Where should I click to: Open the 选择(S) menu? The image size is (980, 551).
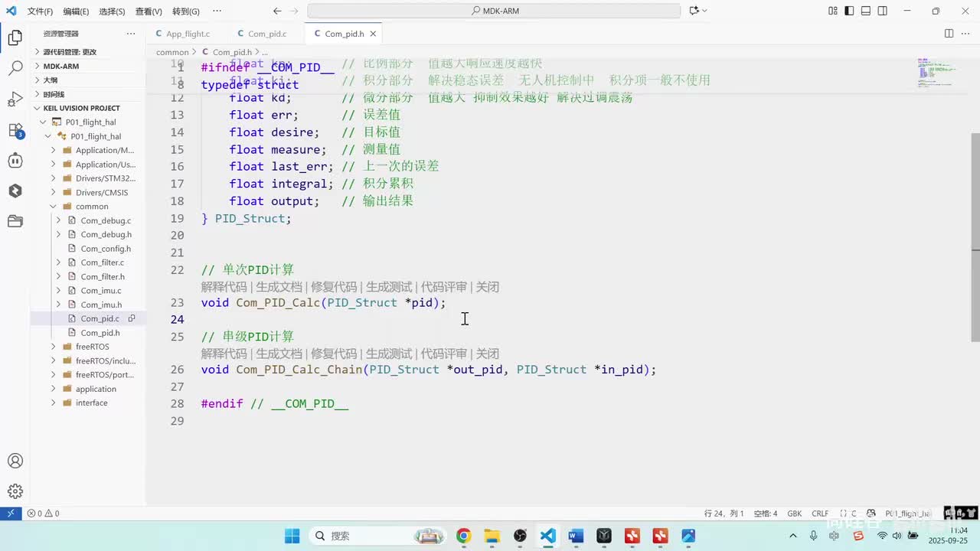tap(112, 11)
